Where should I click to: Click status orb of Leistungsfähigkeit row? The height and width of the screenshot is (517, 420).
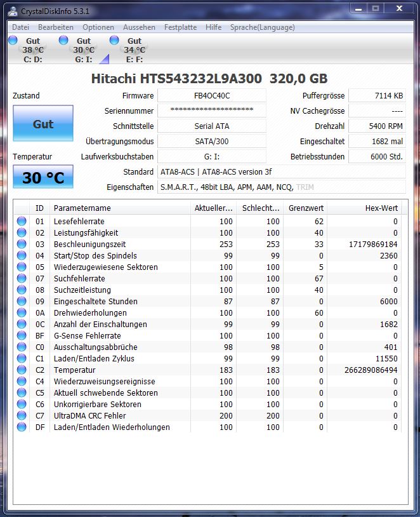point(22,232)
